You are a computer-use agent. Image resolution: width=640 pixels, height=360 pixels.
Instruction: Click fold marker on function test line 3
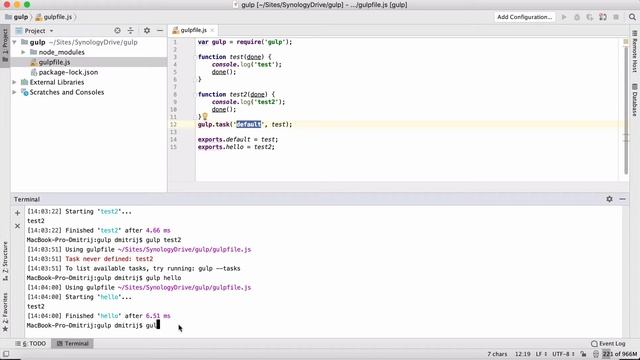coord(195,57)
